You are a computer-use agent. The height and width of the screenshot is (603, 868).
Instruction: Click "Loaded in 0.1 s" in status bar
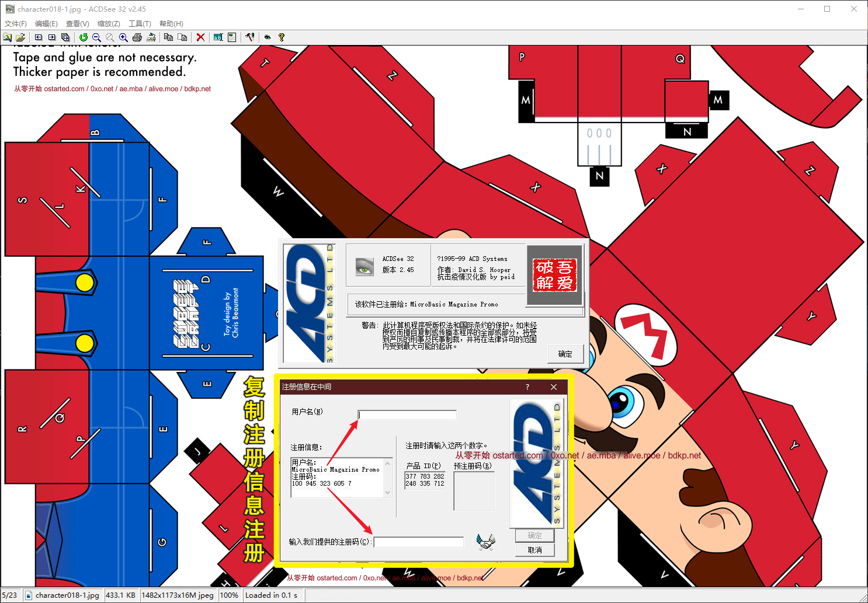coord(272,595)
